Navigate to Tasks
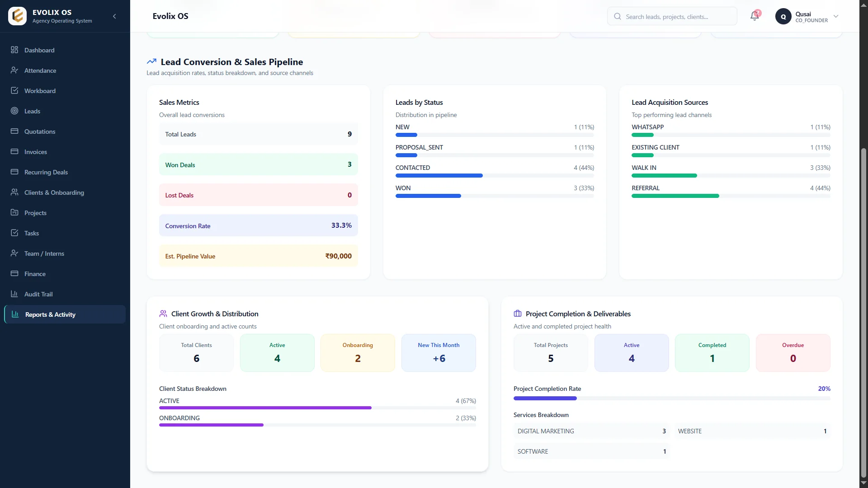 click(x=65, y=233)
